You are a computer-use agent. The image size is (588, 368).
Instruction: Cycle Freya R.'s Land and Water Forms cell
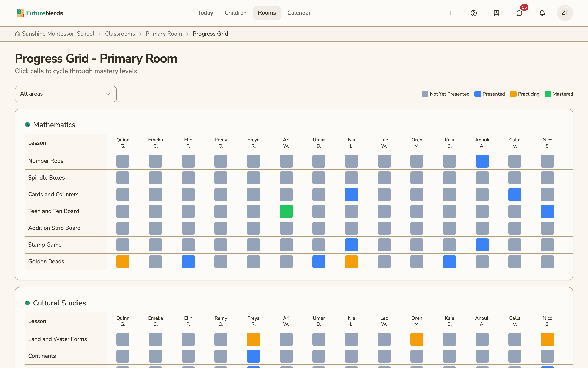[x=253, y=339]
